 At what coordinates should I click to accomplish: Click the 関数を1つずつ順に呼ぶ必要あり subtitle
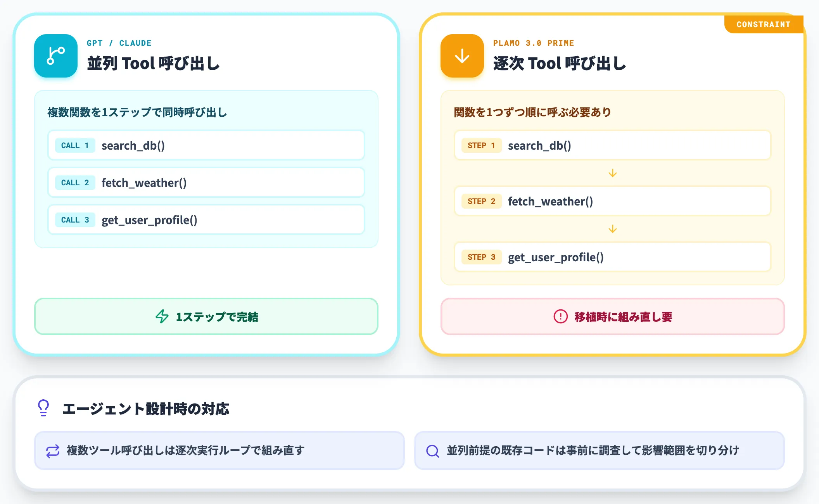pos(532,112)
